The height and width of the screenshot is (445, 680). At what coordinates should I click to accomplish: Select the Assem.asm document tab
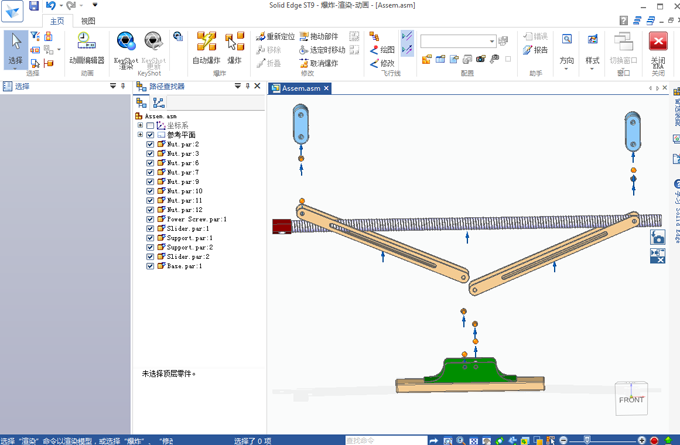[x=301, y=88]
